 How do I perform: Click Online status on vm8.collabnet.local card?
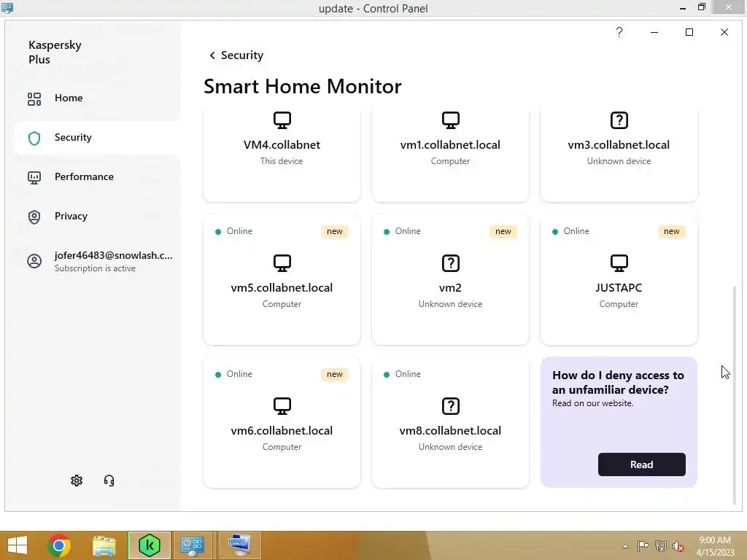403,374
